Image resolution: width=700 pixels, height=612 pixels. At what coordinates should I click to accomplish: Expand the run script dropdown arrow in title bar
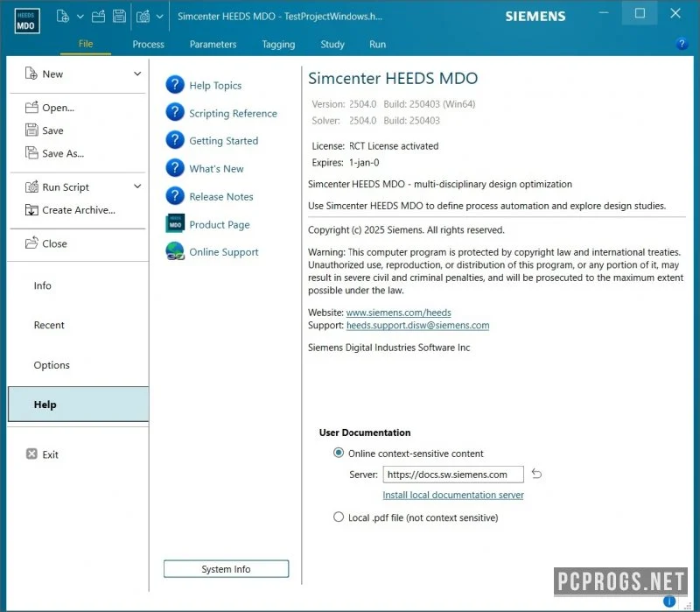pyautogui.click(x=160, y=17)
